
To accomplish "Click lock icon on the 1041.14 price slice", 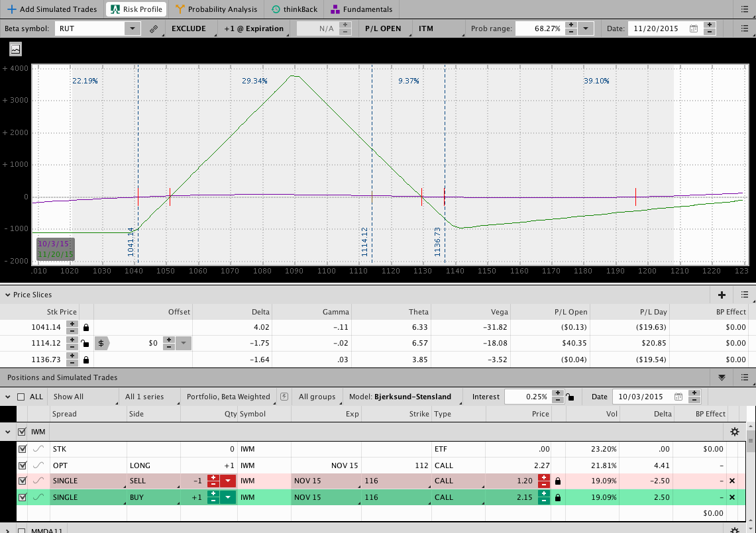I will (x=85, y=327).
